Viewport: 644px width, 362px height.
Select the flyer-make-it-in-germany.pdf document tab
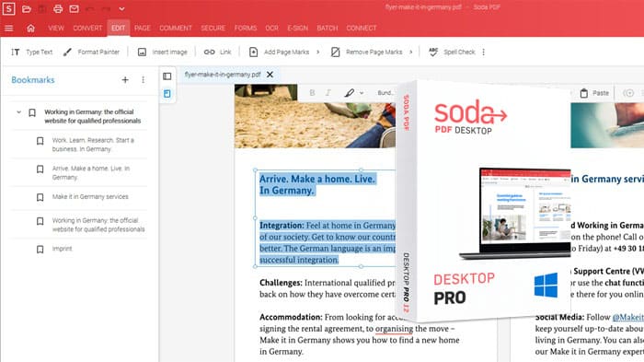point(223,75)
